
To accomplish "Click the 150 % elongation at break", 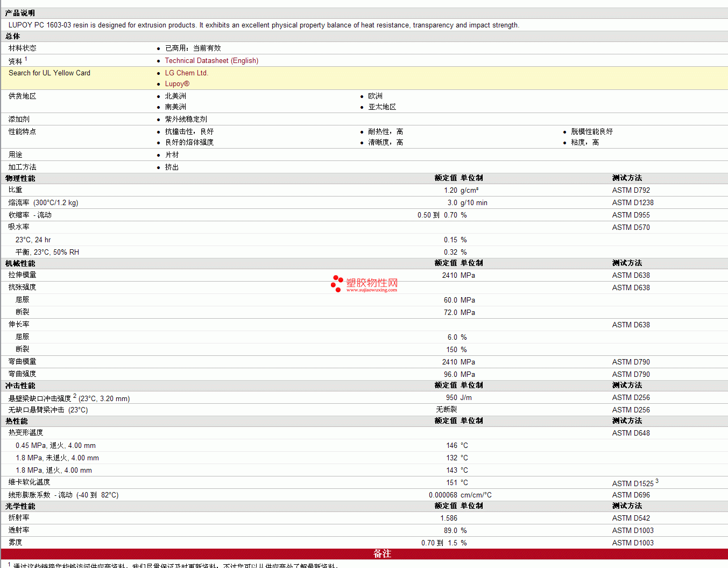I will [457, 350].
